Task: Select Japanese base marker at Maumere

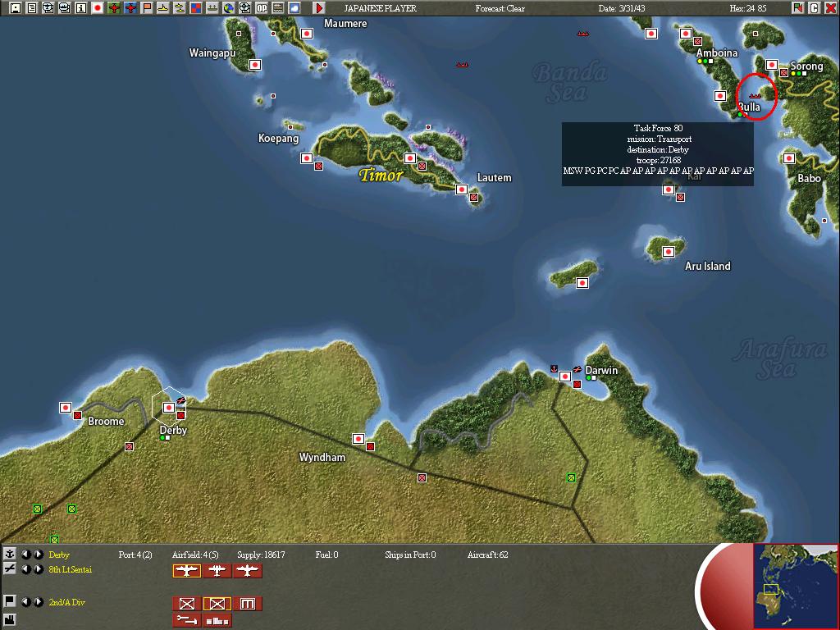Action: pyautogui.click(x=307, y=34)
